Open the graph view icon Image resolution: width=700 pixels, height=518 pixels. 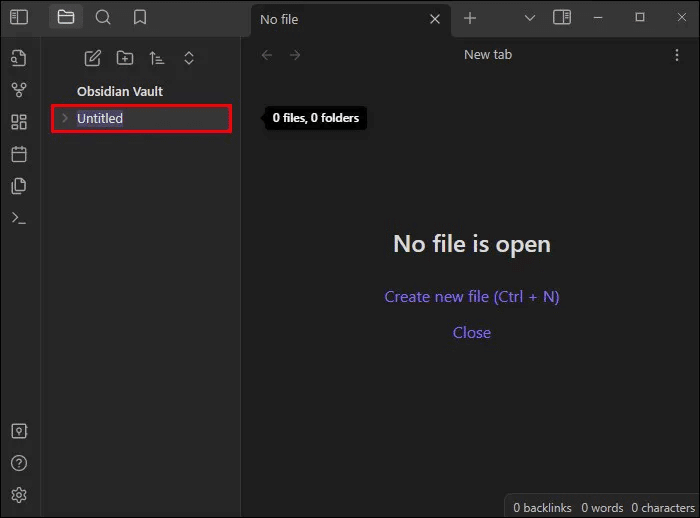click(x=19, y=90)
